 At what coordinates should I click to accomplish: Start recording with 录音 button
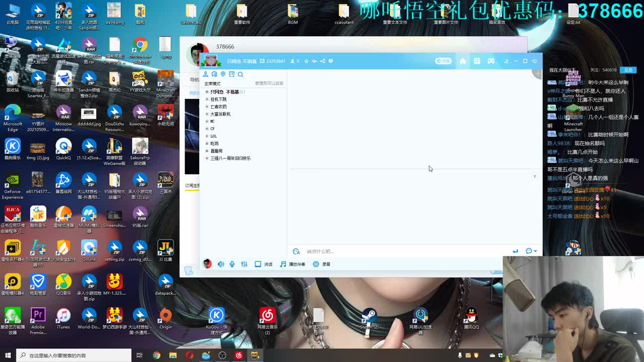(321, 264)
